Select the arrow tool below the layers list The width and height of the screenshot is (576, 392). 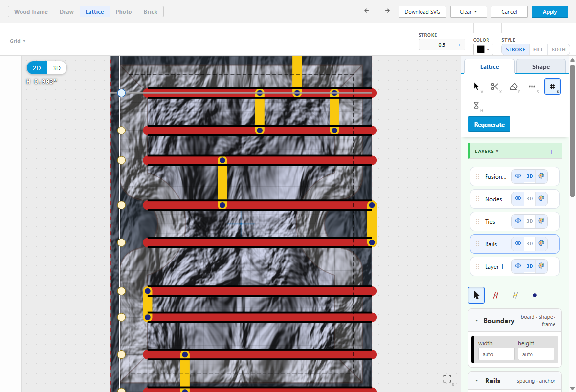coord(476,295)
